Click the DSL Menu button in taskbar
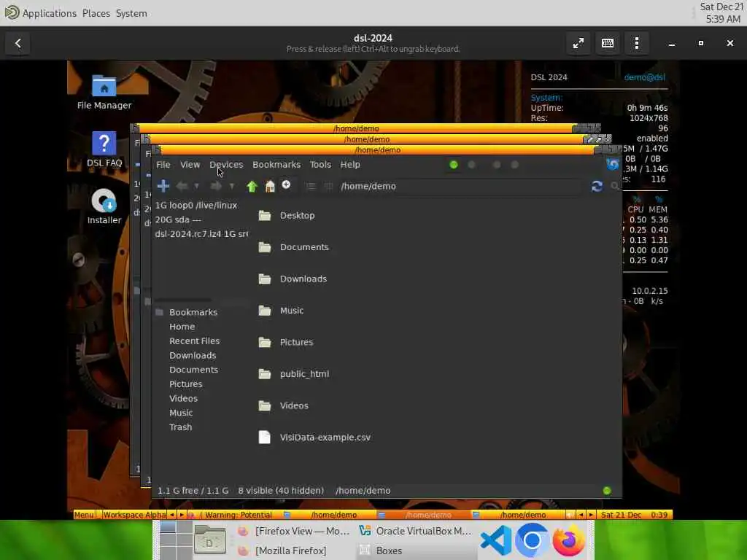 point(84,515)
